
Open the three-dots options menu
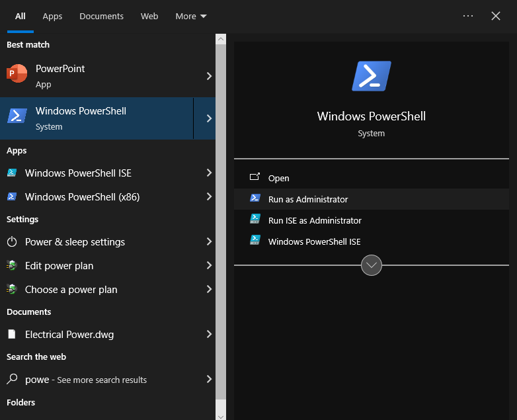tap(468, 16)
